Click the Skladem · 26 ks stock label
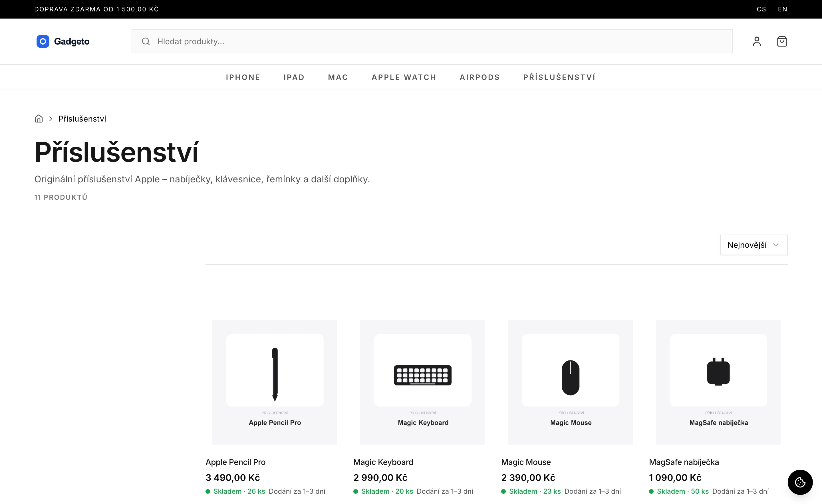Image resolution: width=822 pixels, height=504 pixels. click(239, 491)
